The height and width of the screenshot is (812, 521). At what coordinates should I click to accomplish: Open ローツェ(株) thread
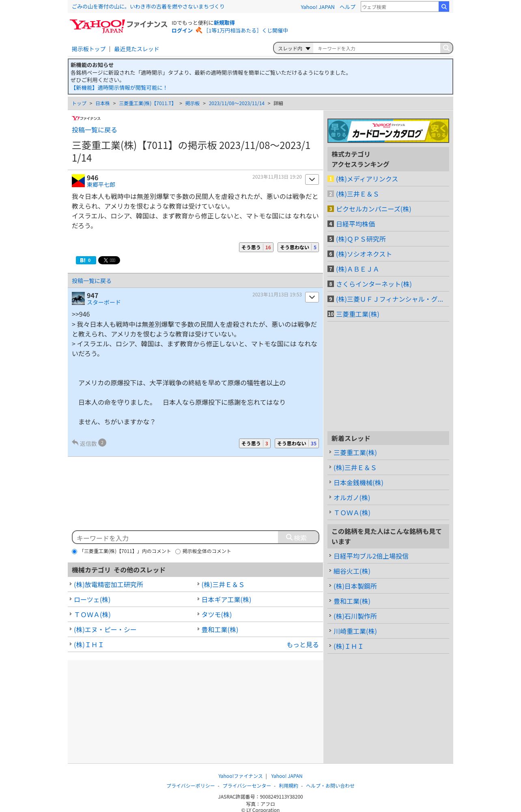[x=92, y=600]
